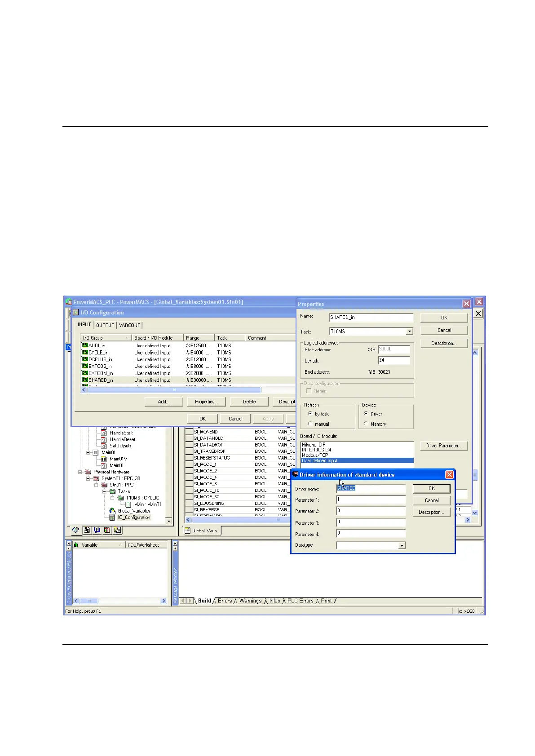Click the Stn01 : PPC resource icon
The image size is (535, 756).
coord(105,485)
